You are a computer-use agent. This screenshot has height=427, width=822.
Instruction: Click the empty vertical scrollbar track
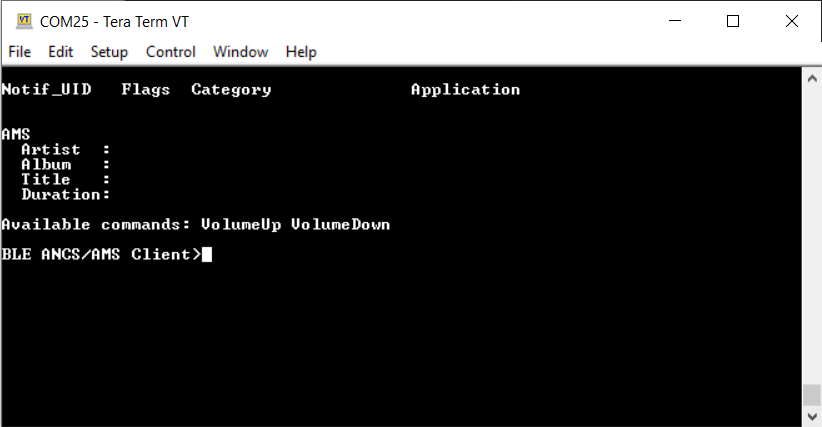pyautogui.click(x=812, y=230)
